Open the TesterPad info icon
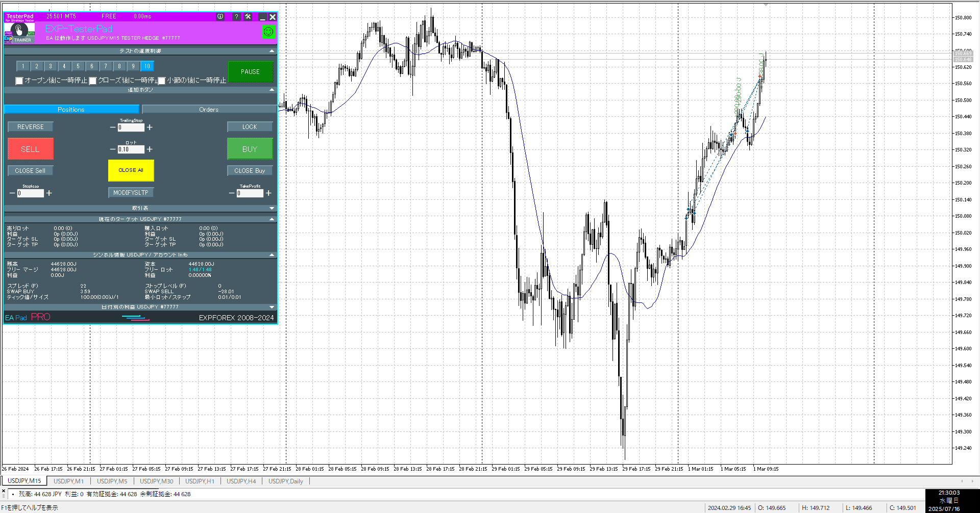 click(x=220, y=17)
